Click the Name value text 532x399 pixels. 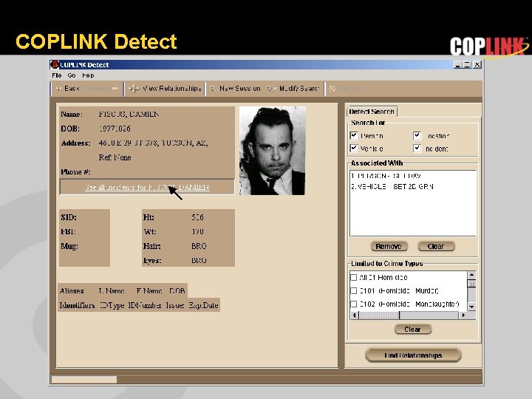click(x=129, y=114)
